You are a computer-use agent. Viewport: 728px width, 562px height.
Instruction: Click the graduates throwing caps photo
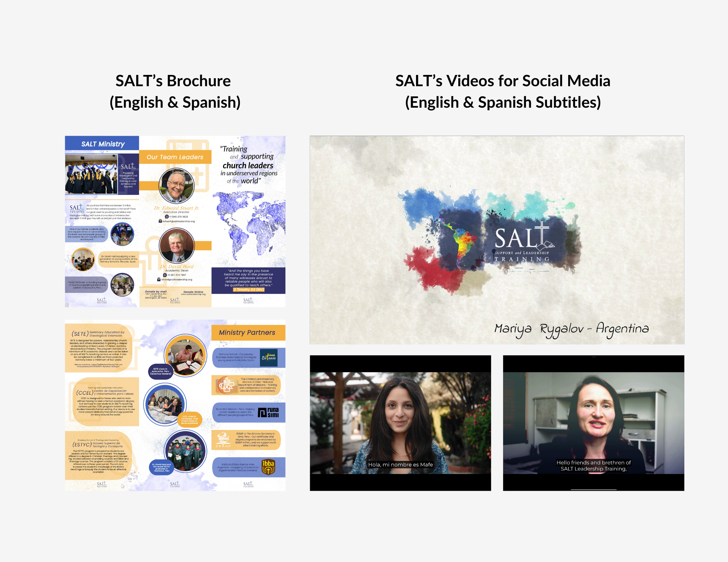91,174
